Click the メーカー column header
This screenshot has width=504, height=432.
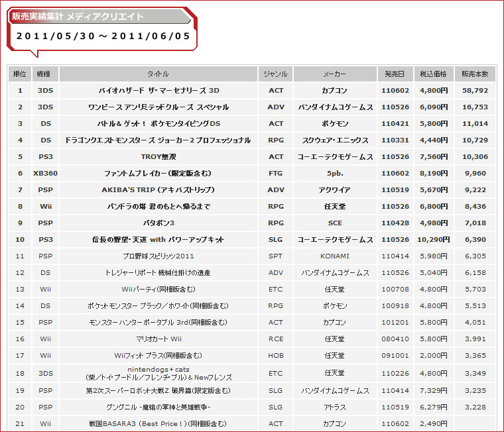335,74
